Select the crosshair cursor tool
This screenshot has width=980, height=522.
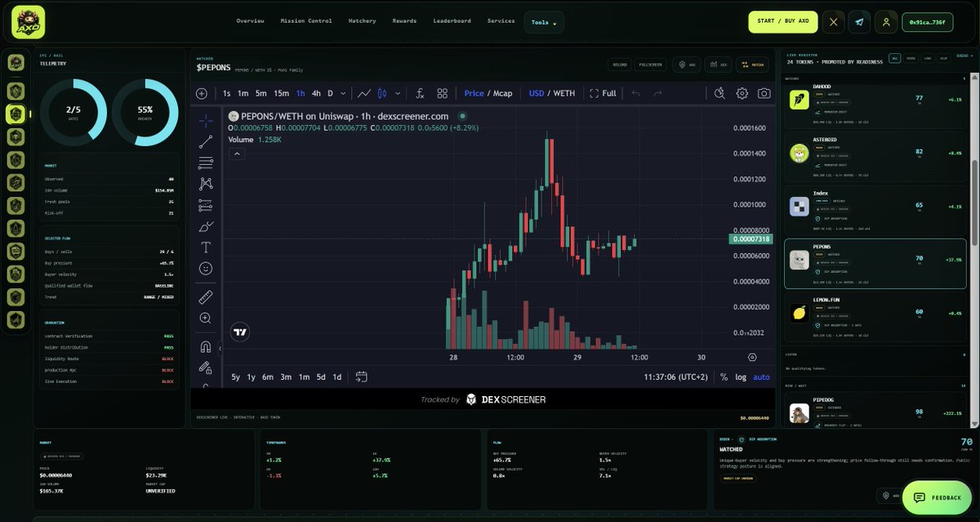[x=205, y=120]
